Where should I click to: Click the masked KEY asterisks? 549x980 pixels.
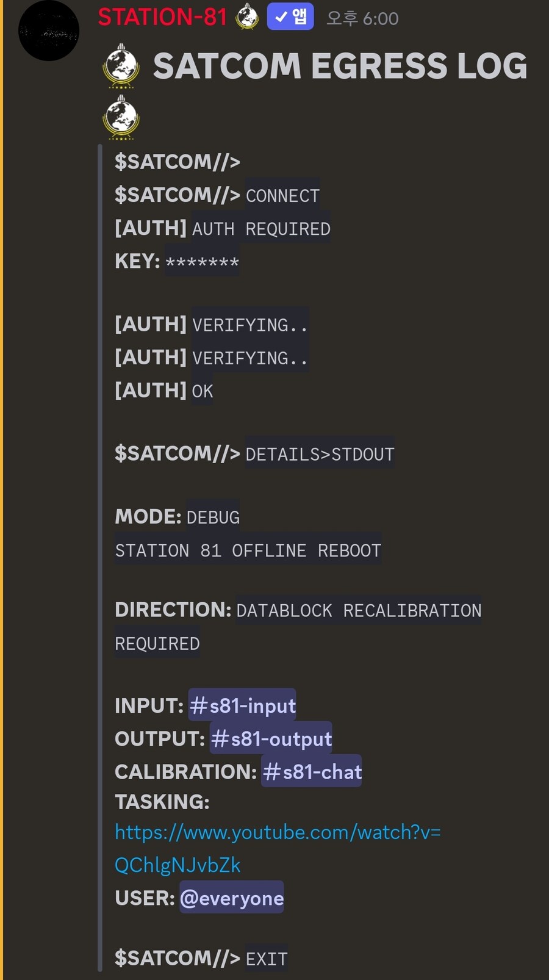(202, 262)
